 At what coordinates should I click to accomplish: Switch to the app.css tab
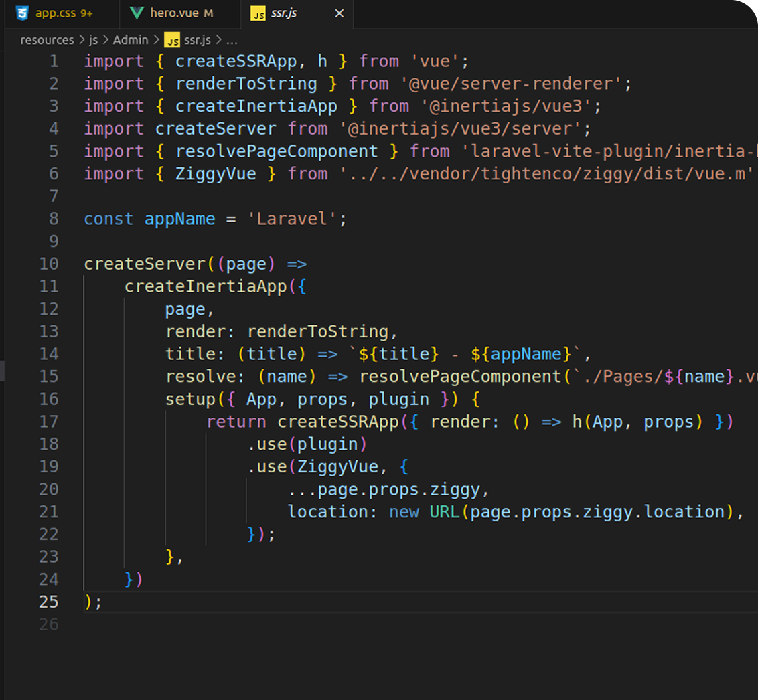pos(55,13)
